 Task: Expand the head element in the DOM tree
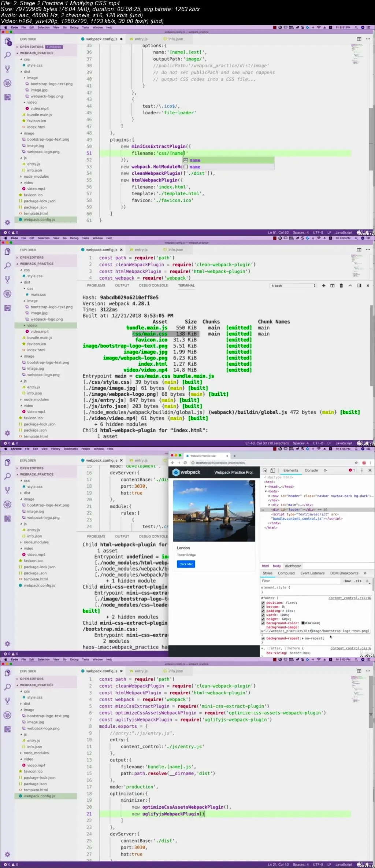pyautogui.click(x=266, y=487)
